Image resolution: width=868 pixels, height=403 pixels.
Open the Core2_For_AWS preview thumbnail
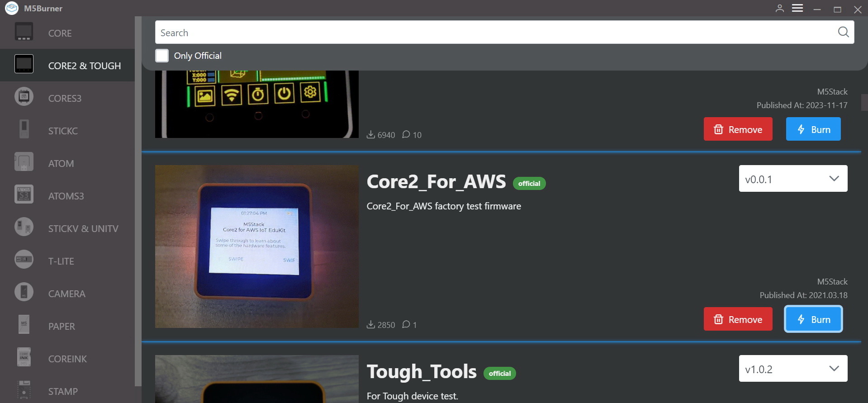point(256,247)
